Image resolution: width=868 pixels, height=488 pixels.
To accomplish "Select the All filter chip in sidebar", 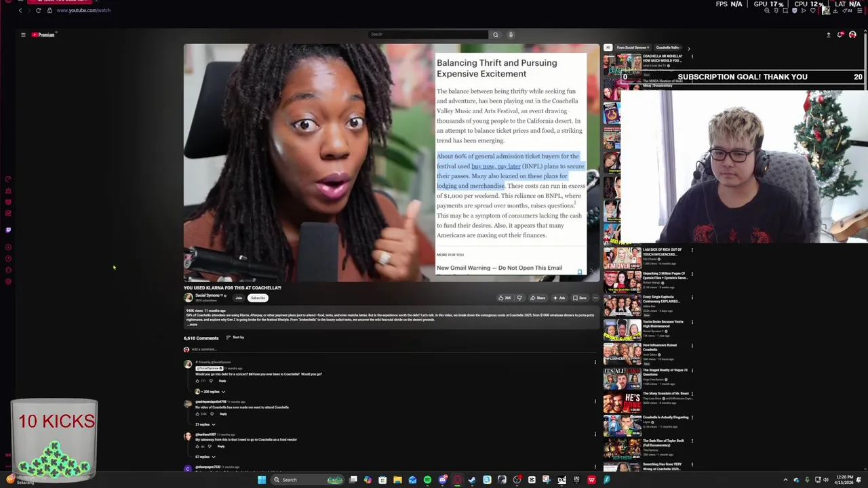I will pyautogui.click(x=608, y=48).
